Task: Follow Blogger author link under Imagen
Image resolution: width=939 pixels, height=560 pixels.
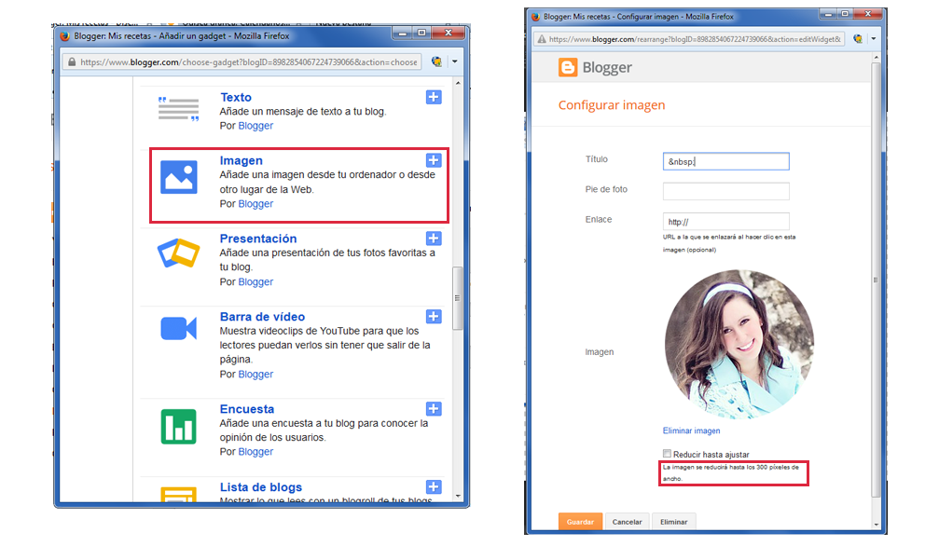Action: click(255, 203)
